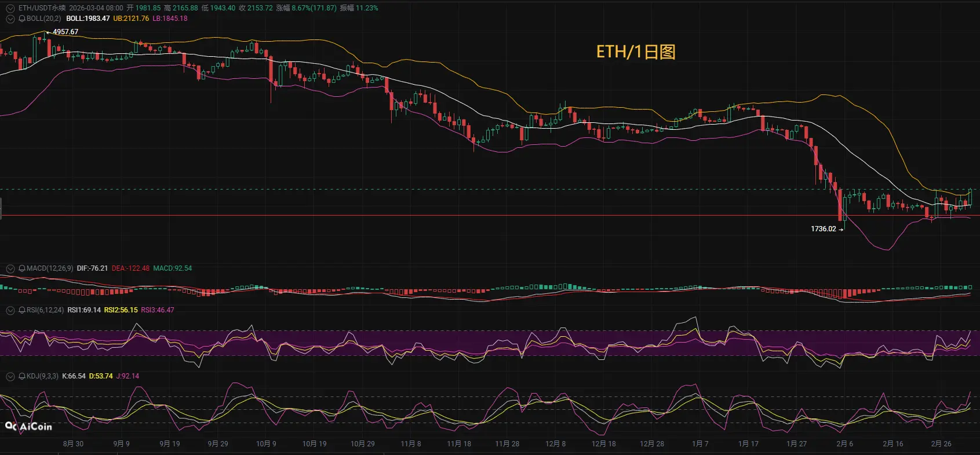Viewport: 980px width, 455px height.
Task: Set an alert with the MACD bell icon
Action: point(22,268)
